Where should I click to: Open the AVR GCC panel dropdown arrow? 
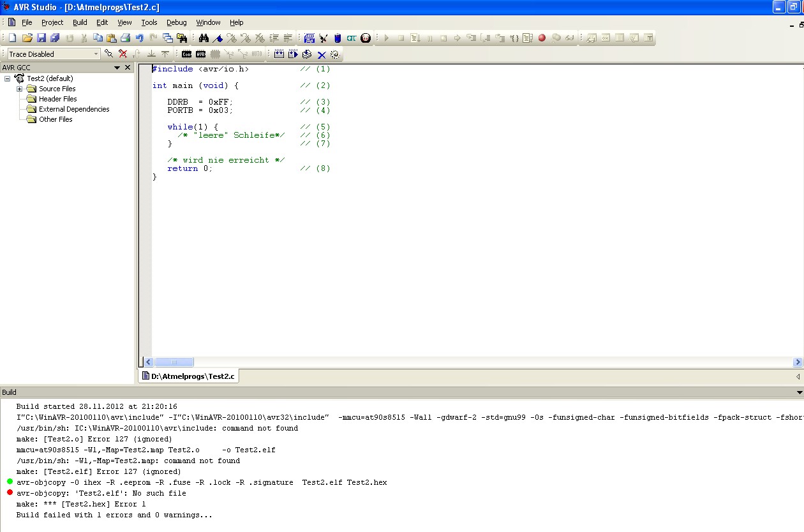pyautogui.click(x=117, y=68)
